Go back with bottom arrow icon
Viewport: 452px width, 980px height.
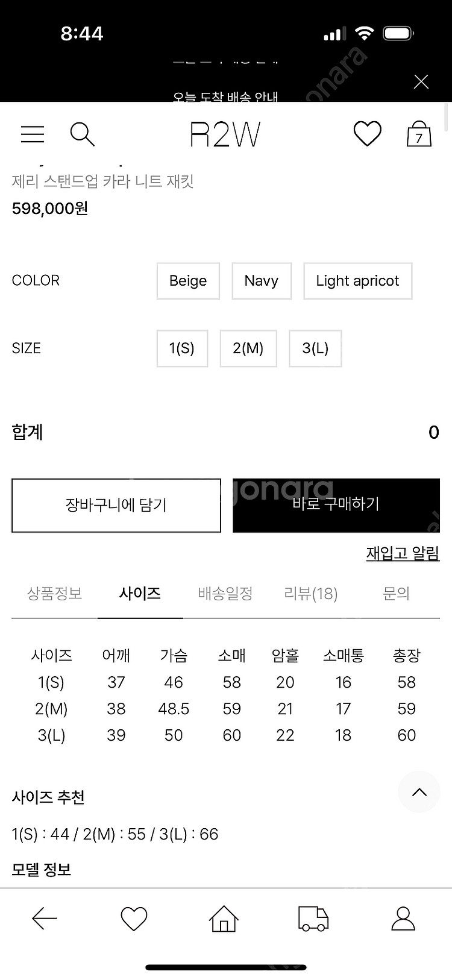44,919
